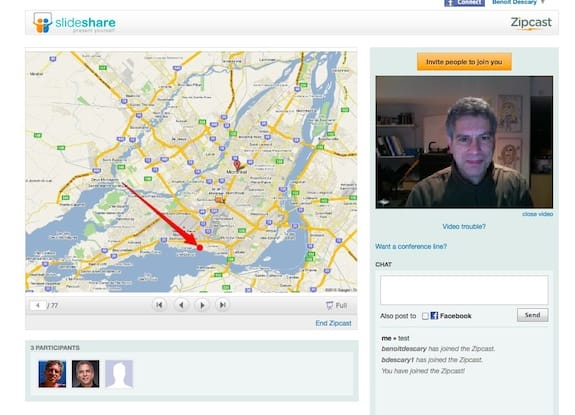Select the blank silhouette participant avatar
575x415 pixels.
pos(119,374)
